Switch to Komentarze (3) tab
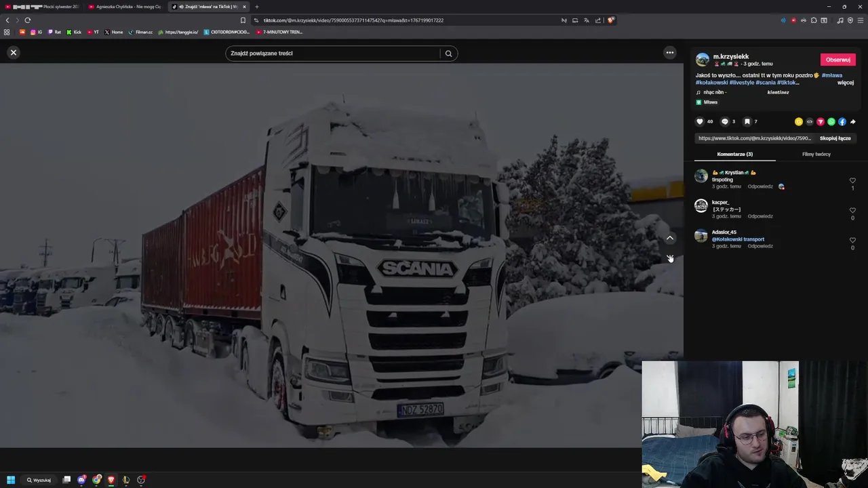This screenshot has width=868, height=488. pos(735,155)
